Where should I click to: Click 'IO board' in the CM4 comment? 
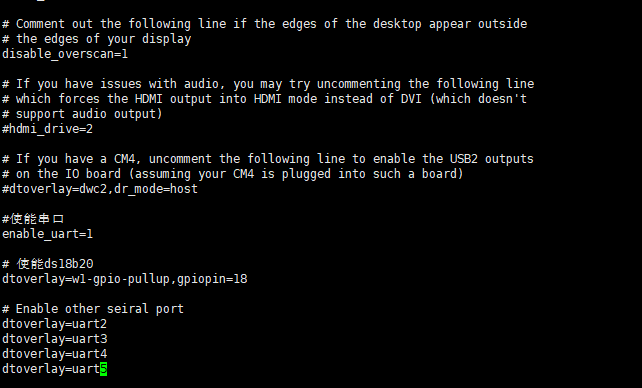tap(93, 174)
